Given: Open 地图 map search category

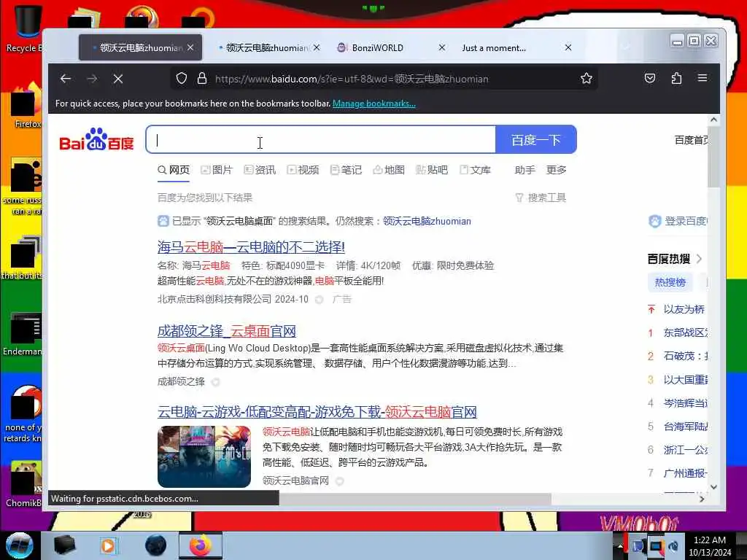Looking at the screenshot, I should click(389, 170).
